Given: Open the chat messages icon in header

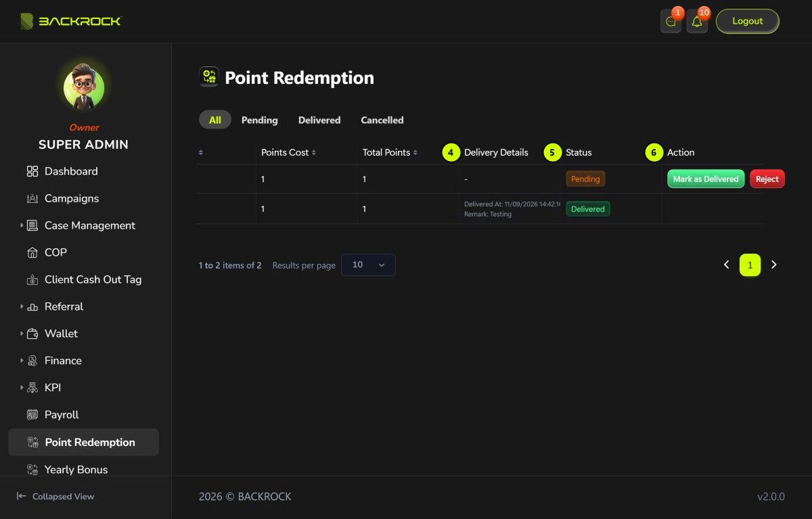Looking at the screenshot, I should coord(671,22).
